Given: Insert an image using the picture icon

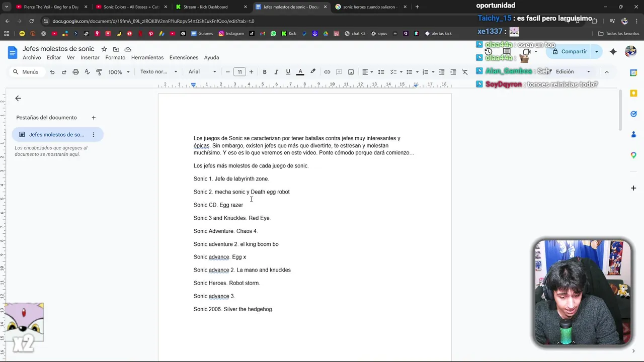Looking at the screenshot, I should (x=351, y=72).
